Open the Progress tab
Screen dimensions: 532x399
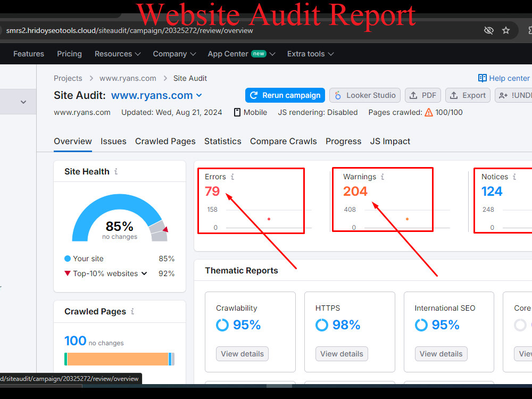(343, 141)
